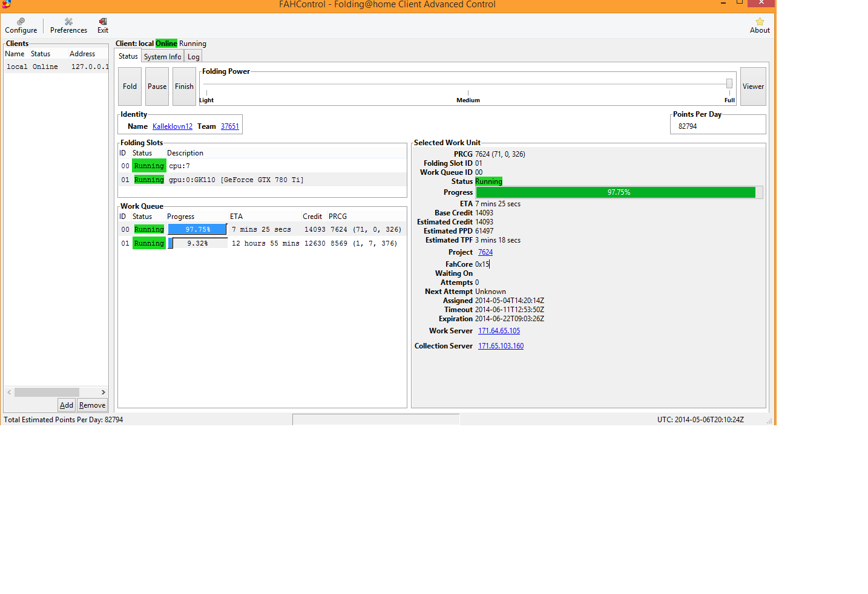Open the team 37651 link
The width and height of the screenshot is (868, 594).
click(x=230, y=126)
